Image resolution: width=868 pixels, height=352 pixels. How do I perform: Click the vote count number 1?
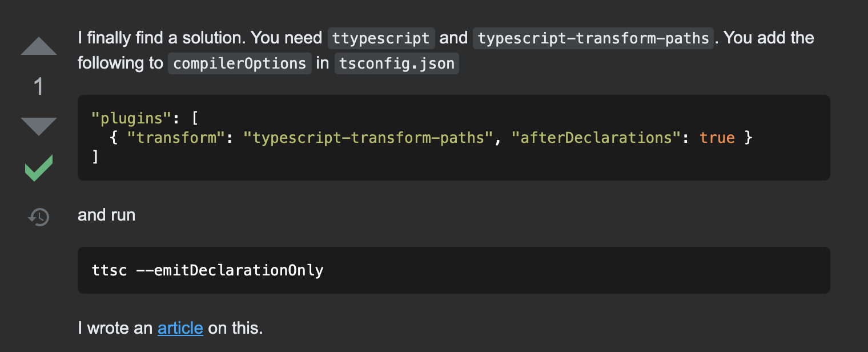click(x=39, y=87)
